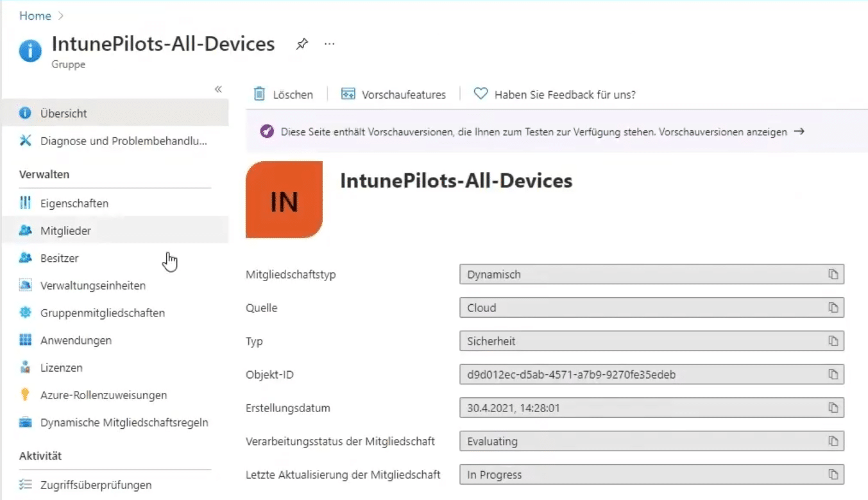Click the Objekt-ID field value
The image size is (868, 500).
(x=652, y=375)
